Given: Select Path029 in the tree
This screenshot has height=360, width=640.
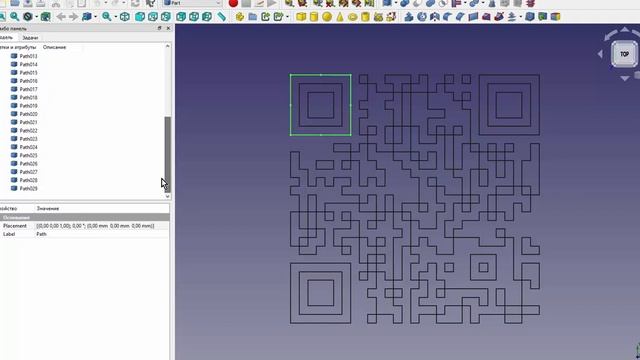Looking at the screenshot, I should pos(28,189).
